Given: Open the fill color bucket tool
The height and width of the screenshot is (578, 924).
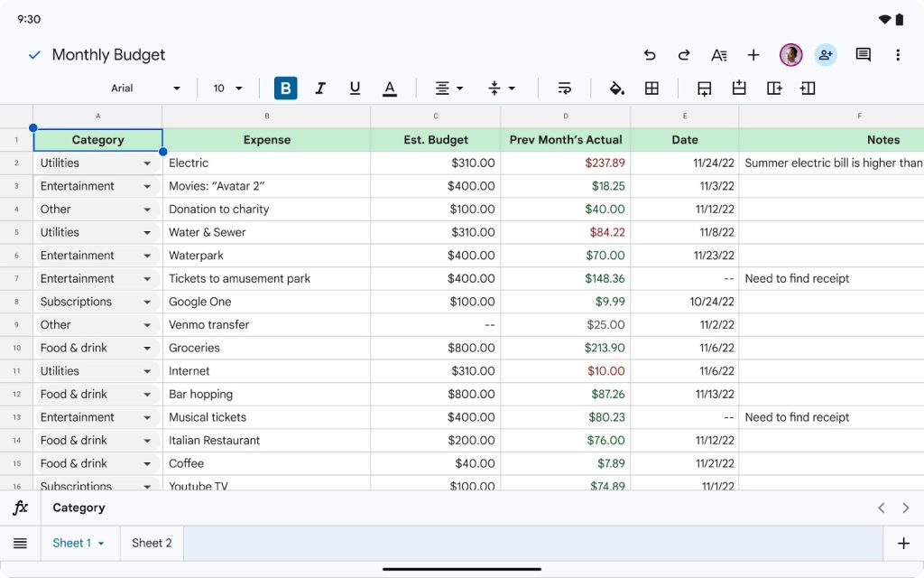Looking at the screenshot, I should (617, 89).
